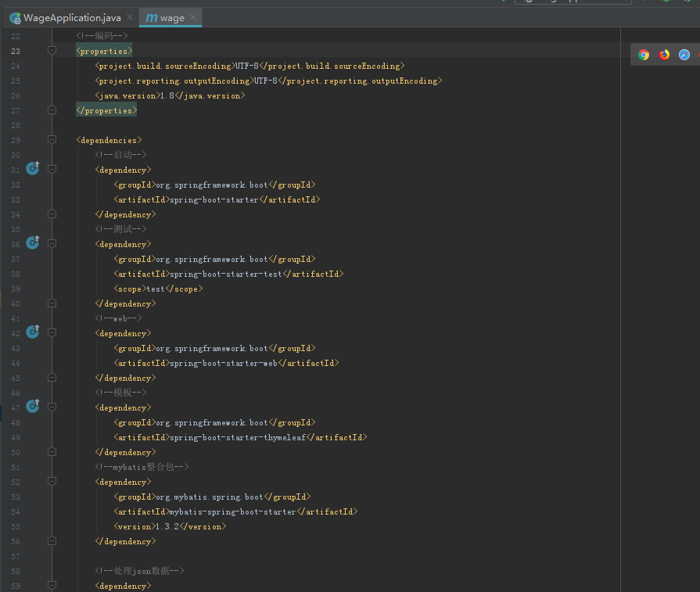700x592 pixels.
Task: Click the org.mybatis.spring.boot groupId line
Action: pos(212,497)
